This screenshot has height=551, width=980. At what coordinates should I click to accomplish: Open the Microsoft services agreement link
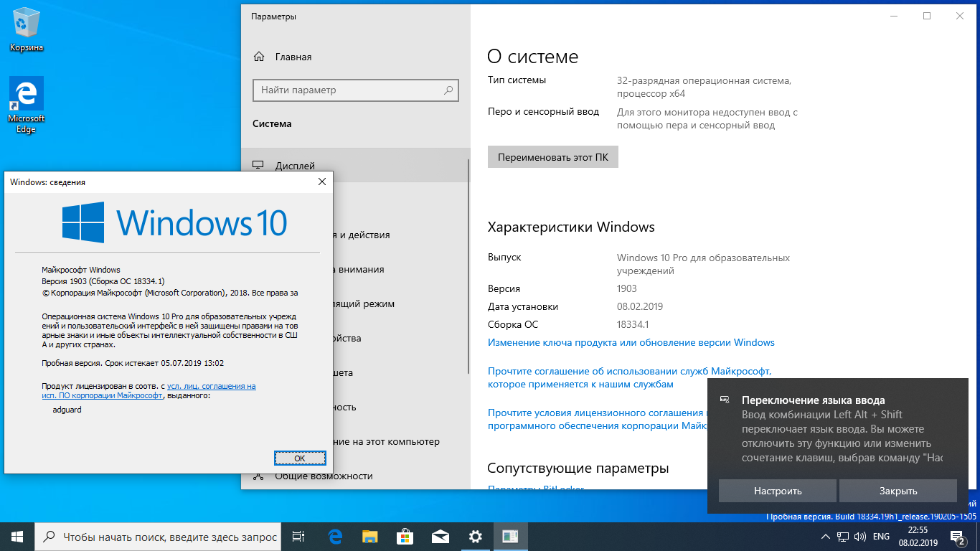coord(629,377)
